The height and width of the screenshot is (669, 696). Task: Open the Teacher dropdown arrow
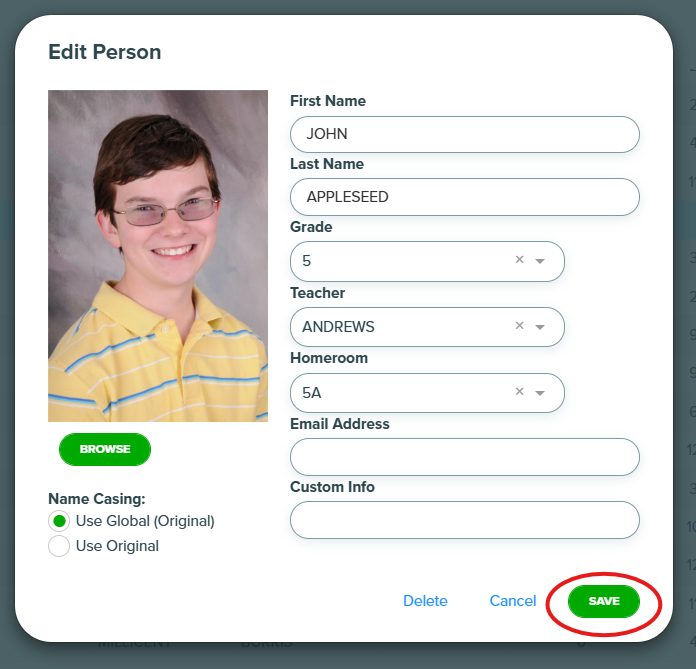pyautogui.click(x=540, y=327)
